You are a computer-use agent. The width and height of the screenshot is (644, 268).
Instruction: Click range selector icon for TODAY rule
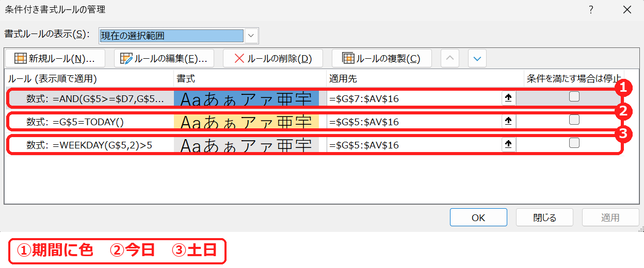[x=508, y=122]
